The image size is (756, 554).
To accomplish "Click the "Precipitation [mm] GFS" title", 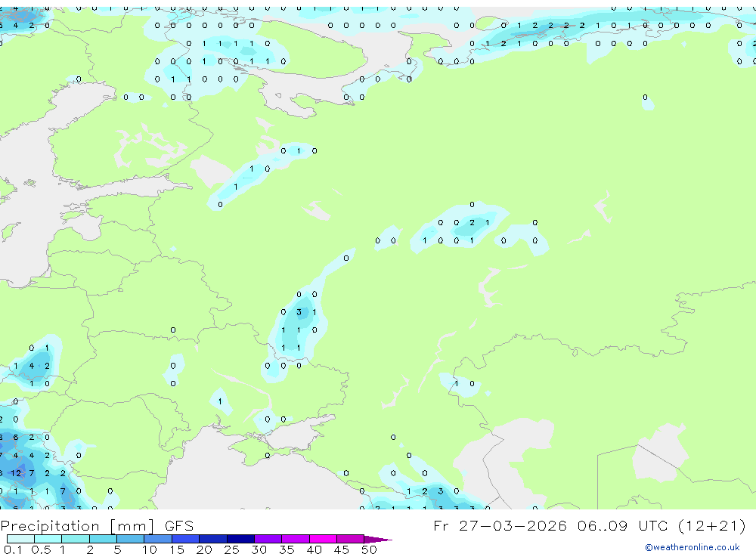I will pos(97,526).
